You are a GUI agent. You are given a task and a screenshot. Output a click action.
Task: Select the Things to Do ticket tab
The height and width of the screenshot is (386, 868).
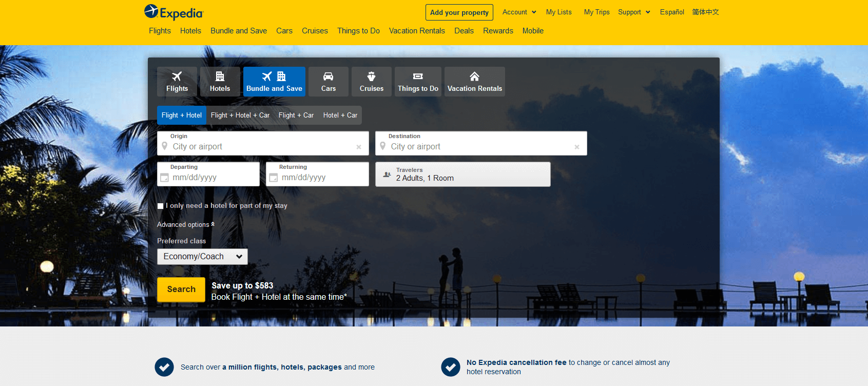pyautogui.click(x=418, y=82)
